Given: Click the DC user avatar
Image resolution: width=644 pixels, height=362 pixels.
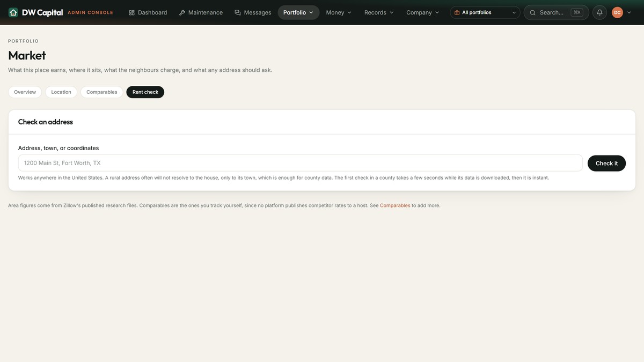Looking at the screenshot, I should click(x=617, y=12).
